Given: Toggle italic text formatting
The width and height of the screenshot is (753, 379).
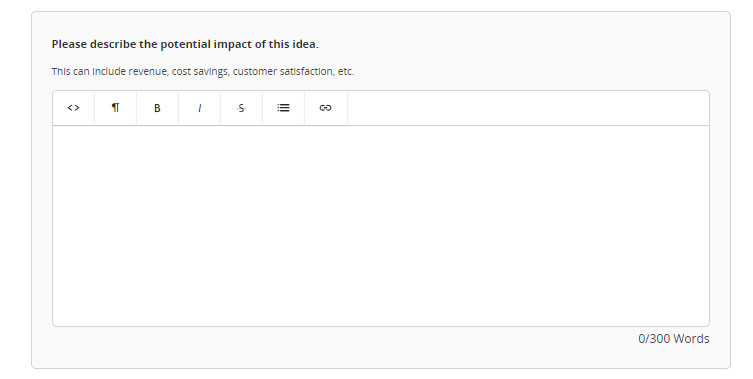Looking at the screenshot, I should [199, 108].
